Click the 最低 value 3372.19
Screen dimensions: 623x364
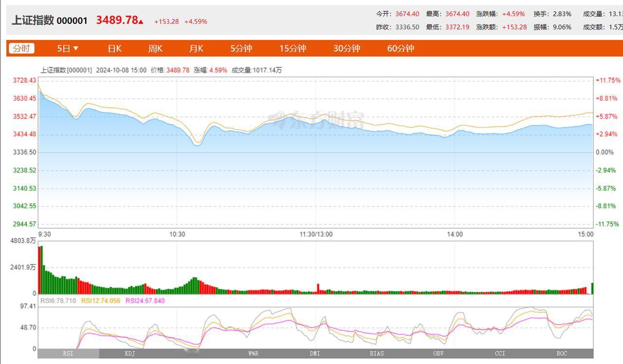click(x=458, y=27)
